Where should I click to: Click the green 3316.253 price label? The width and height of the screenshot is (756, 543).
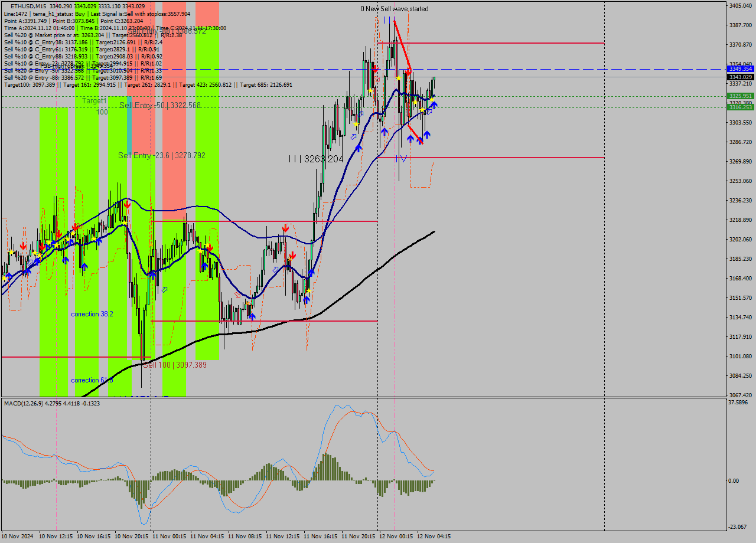(740, 107)
